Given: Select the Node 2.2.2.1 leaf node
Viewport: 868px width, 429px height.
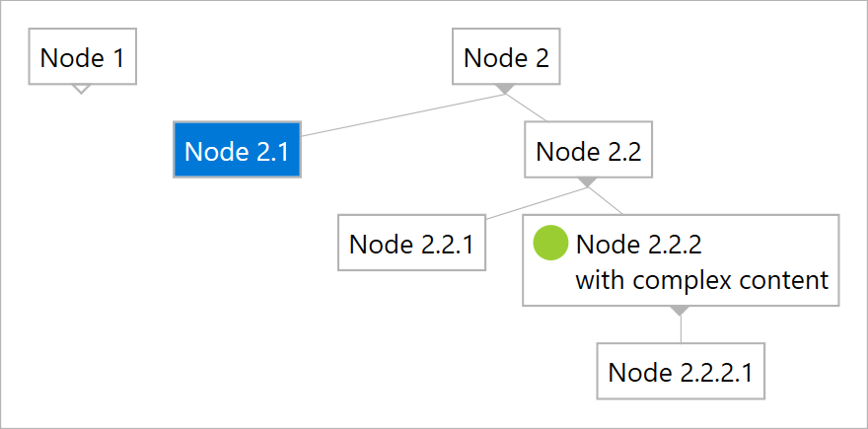Looking at the screenshot, I should 680,372.
